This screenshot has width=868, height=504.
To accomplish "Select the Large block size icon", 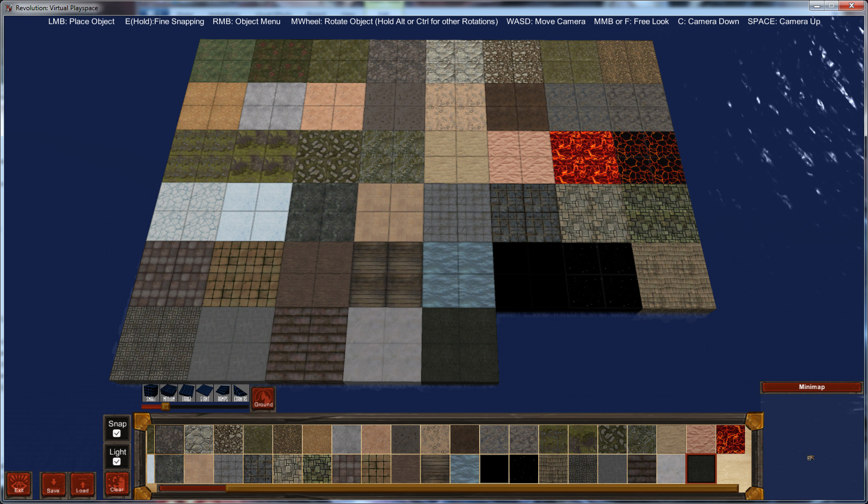I will 186,393.
